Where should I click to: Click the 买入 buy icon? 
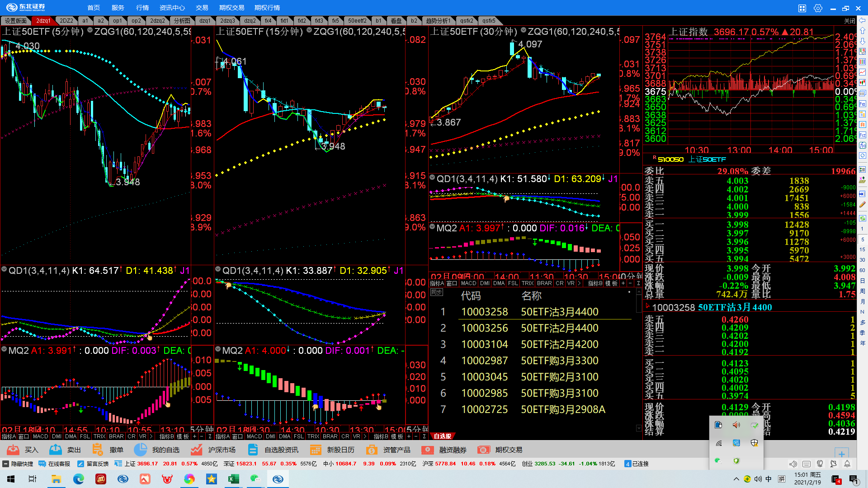click(13, 450)
